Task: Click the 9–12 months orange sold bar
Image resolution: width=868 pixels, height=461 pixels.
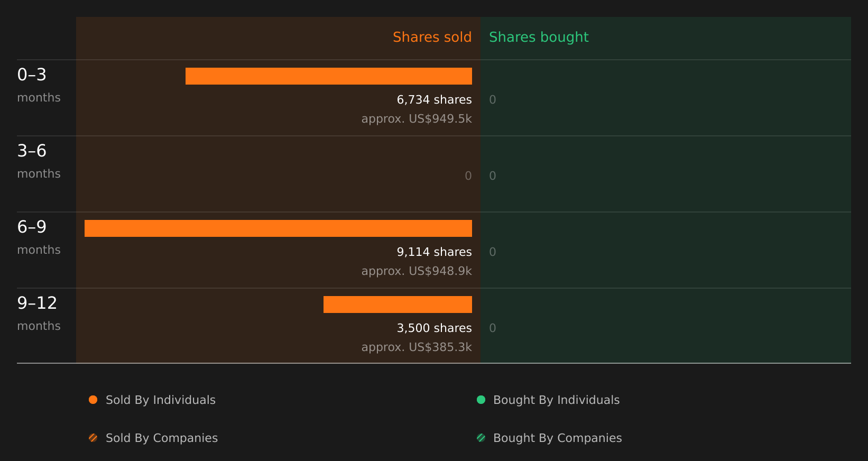Action: 398,305
